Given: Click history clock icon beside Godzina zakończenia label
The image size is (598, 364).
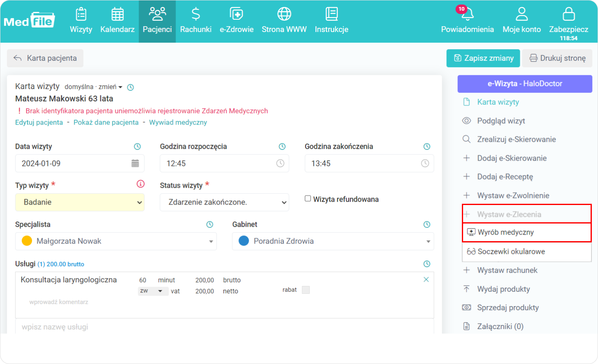Looking at the screenshot, I should point(427,147).
